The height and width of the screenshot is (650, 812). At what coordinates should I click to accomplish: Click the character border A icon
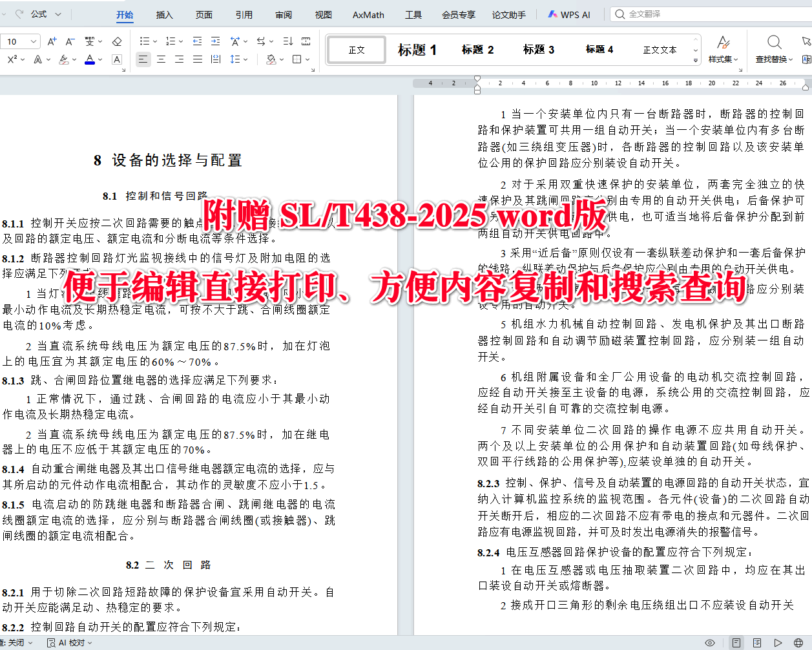point(117,59)
